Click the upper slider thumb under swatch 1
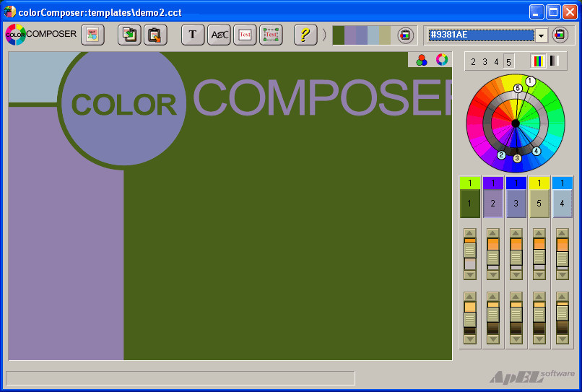 click(x=470, y=251)
